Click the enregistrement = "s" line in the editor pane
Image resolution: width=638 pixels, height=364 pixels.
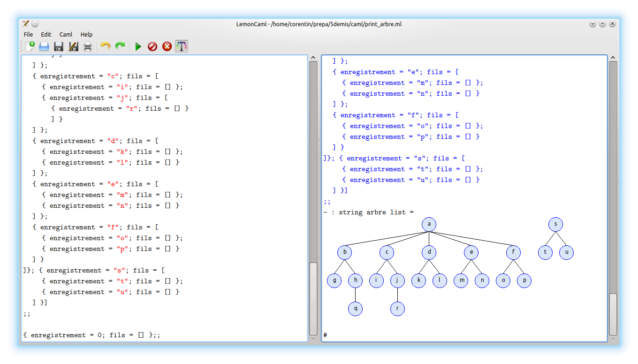(x=94, y=270)
